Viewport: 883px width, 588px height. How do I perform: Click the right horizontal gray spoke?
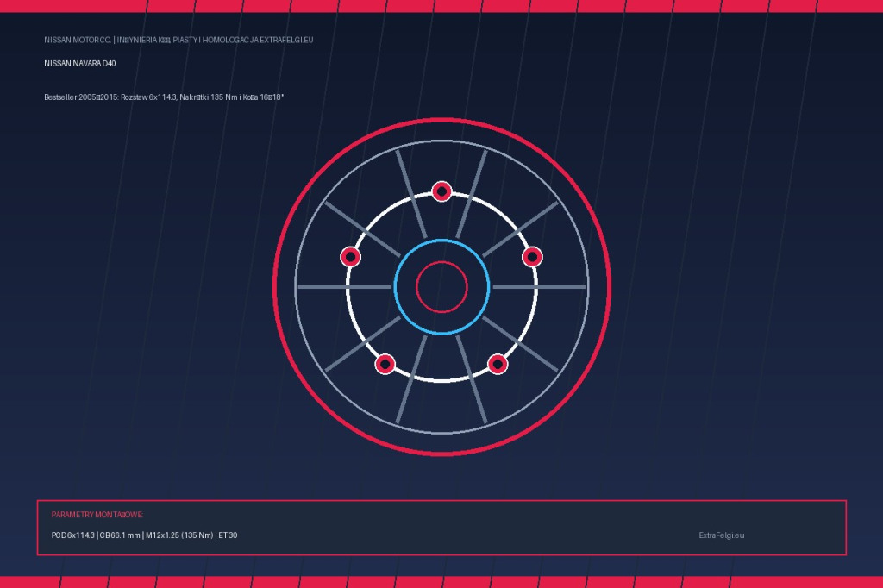coord(540,287)
